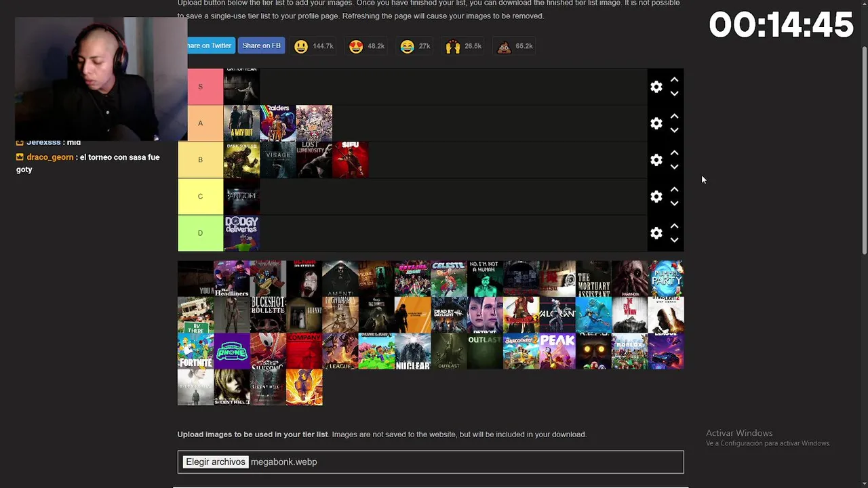The width and height of the screenshot is (868, 488).
Task: Pick the Dead by Daylight thumbnail
Action: (x=449, y=315)
